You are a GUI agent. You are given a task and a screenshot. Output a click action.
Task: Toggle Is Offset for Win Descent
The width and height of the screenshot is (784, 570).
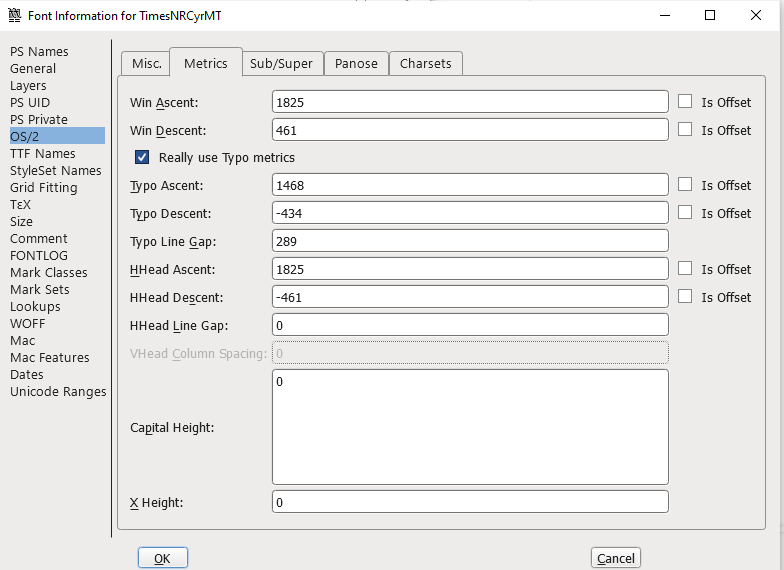point(685,130)
